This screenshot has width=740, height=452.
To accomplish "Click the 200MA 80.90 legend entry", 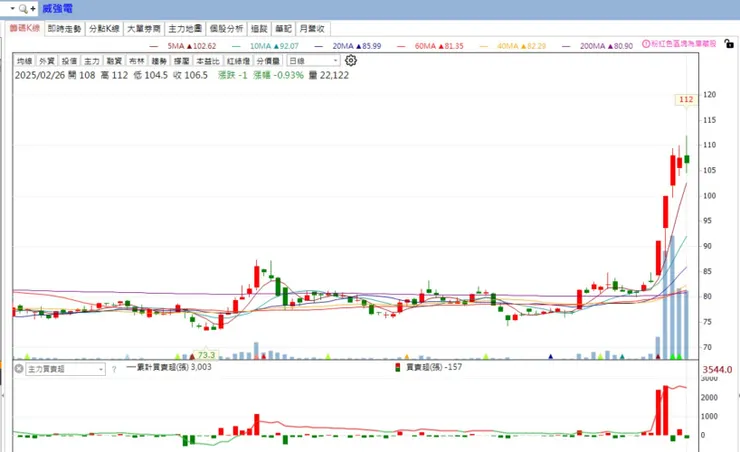I will 597,46.
